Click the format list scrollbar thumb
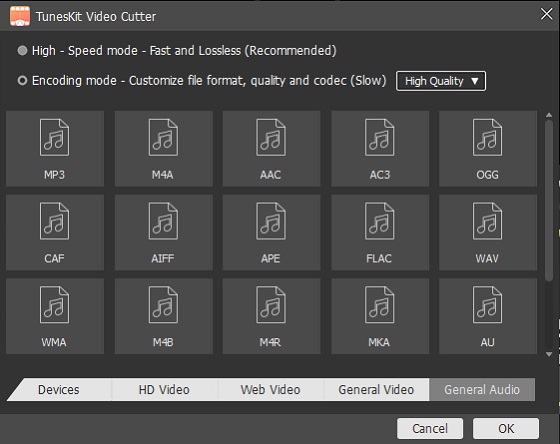This screenshot has width=560, height=444. tap(549, 201)
